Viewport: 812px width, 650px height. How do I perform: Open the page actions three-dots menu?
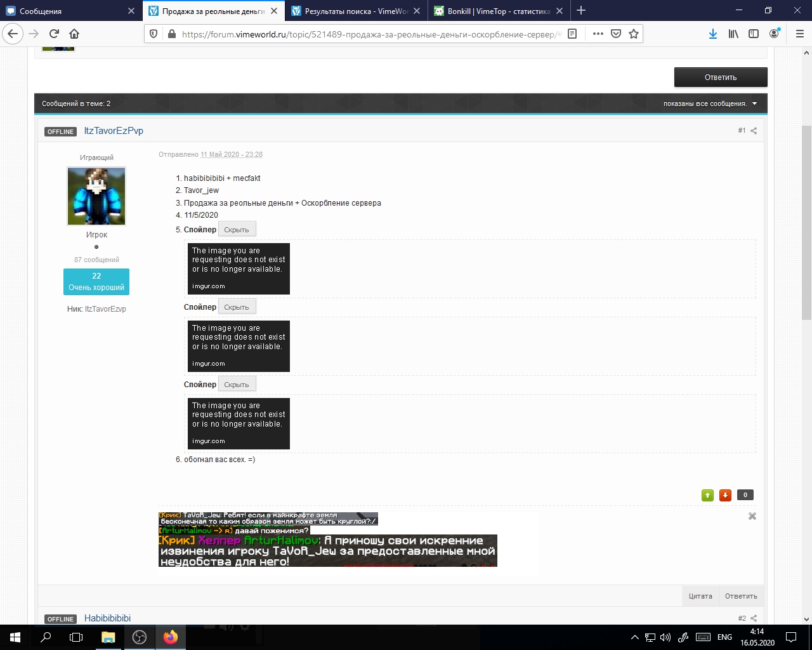tap(598, 34)
